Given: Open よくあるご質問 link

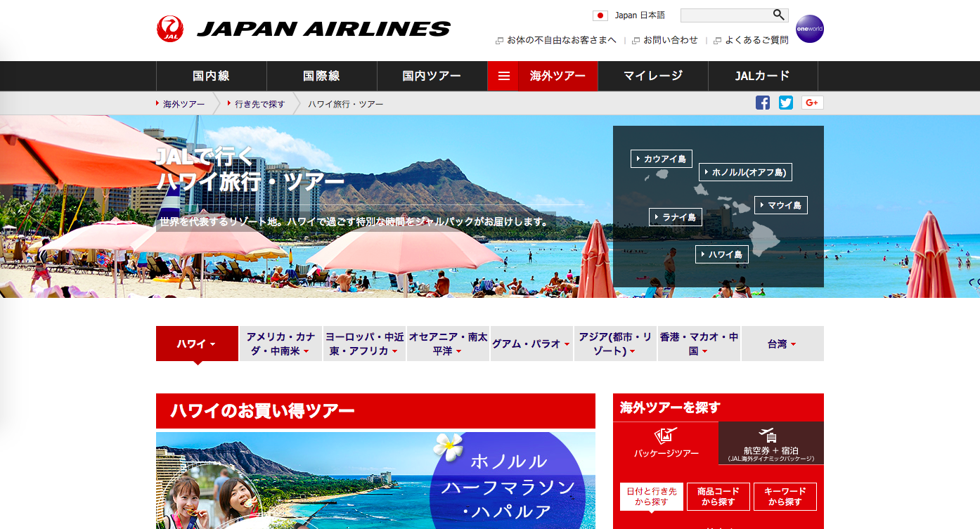Looking at the screenshot, I should pos(751,40).
